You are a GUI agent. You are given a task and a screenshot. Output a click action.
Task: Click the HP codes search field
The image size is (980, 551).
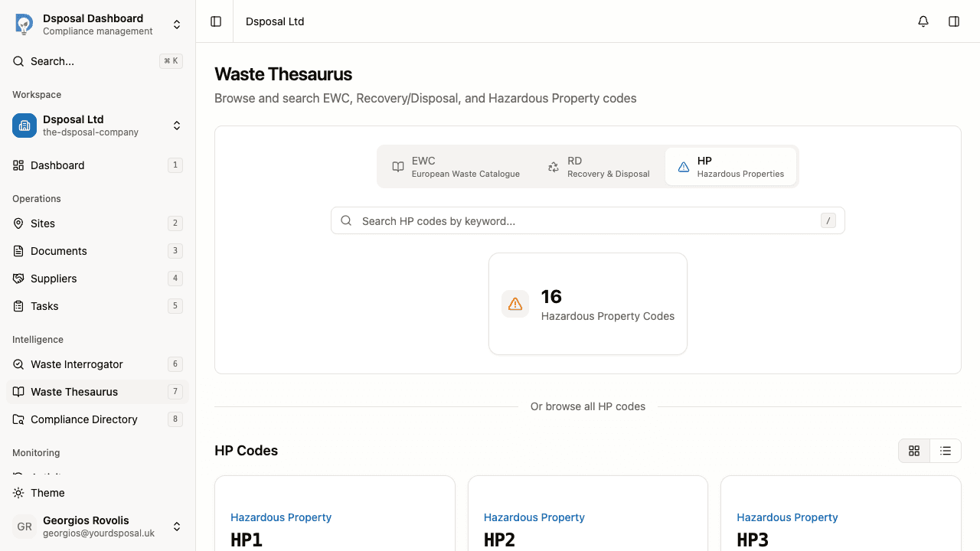click(x=587, y=220)
